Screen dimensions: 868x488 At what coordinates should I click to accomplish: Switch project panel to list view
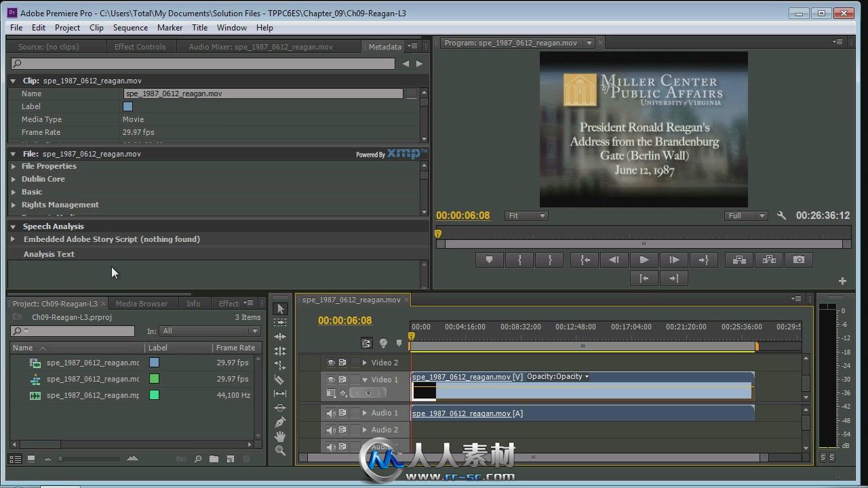tap(16, 459)
